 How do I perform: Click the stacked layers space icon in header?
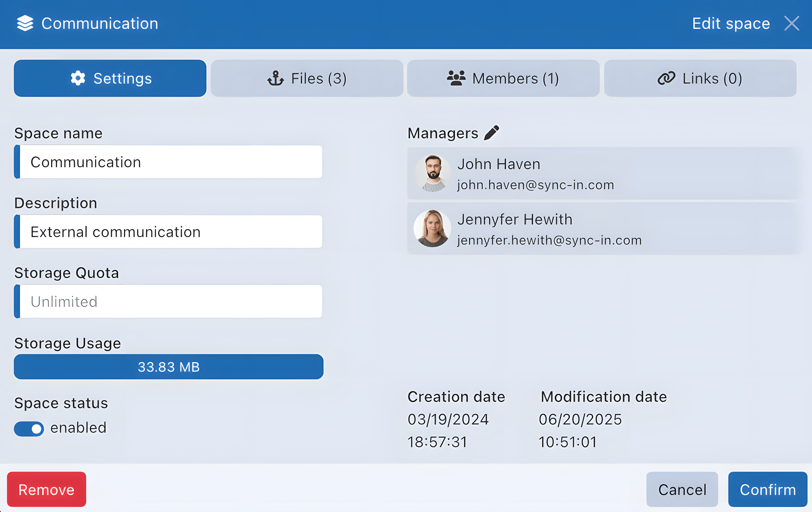pyautogui.click(x=25, y=23)
